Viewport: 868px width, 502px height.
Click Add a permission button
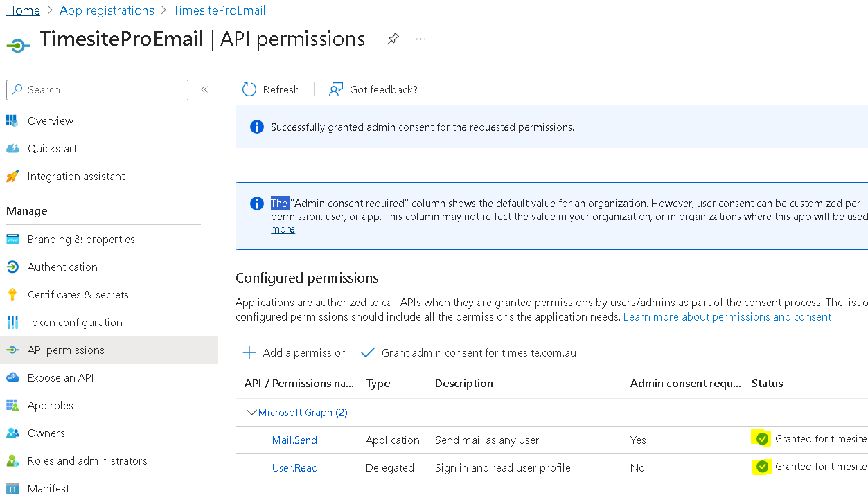pos(295,352)
